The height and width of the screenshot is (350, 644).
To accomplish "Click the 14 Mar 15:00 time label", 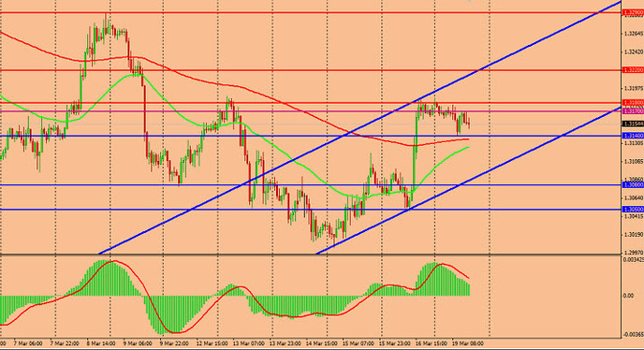I will (x=321, y=343).
